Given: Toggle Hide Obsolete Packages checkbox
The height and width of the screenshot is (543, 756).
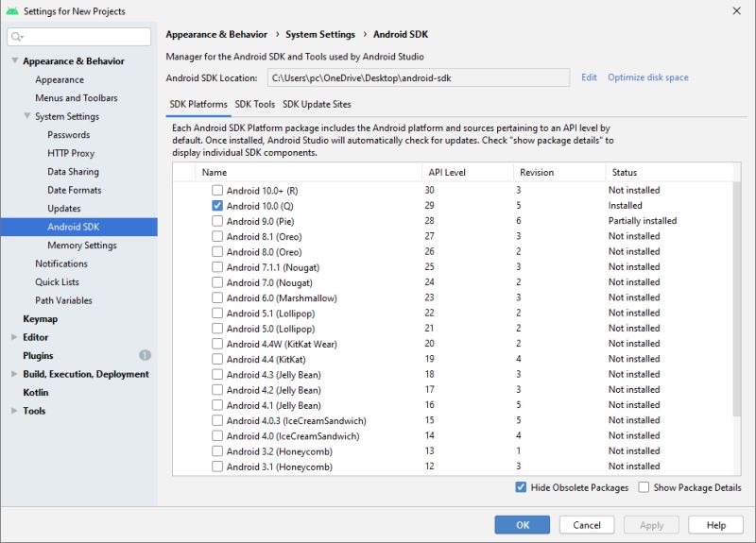Looking at the screenshot, I should pos(521,487).
